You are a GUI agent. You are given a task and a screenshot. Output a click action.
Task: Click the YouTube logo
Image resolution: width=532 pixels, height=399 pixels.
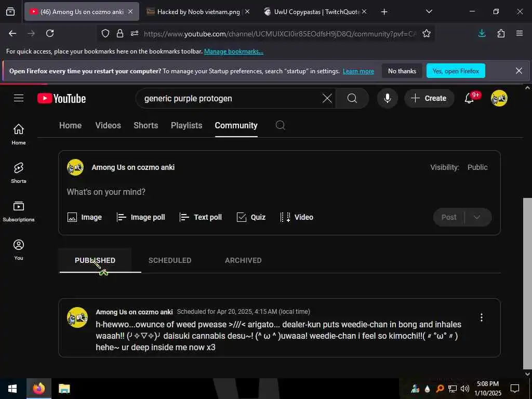coord(61,98)
